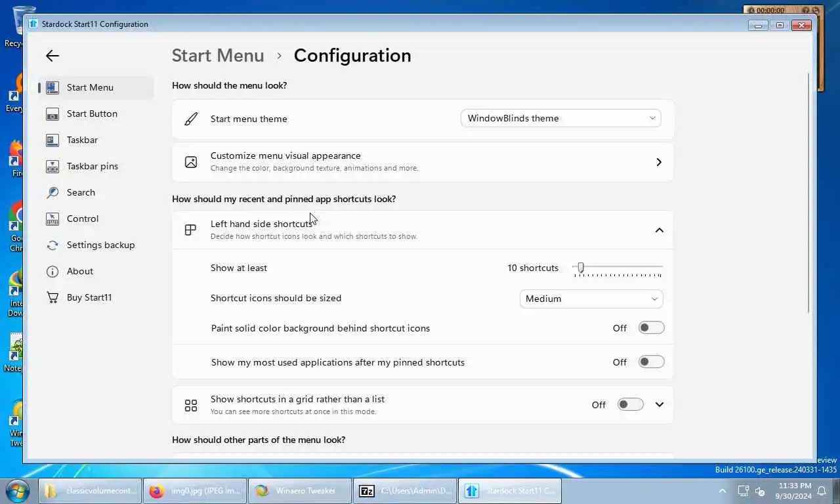This screenshot has width=840, height=504.
Task: Switch to Firefox img0.jpg taskbar item
Action: (195, 491)
